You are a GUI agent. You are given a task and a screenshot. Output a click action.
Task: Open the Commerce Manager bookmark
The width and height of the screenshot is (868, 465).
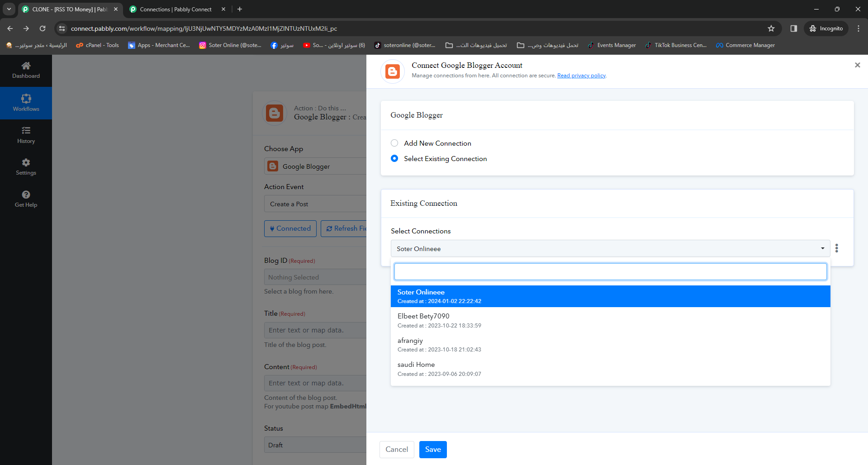(745, 45)
